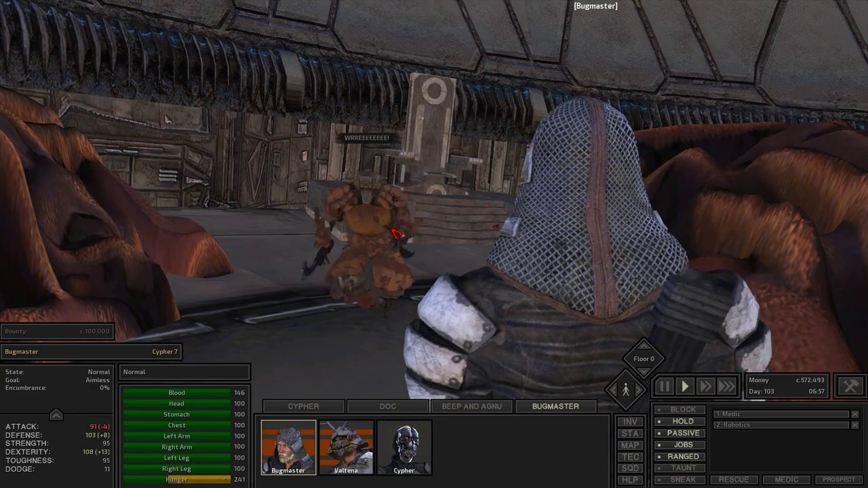Viewport: 868px width, 488px height.
Task: Click the Bugmaster name bar
Action: [x=91, y=352]
